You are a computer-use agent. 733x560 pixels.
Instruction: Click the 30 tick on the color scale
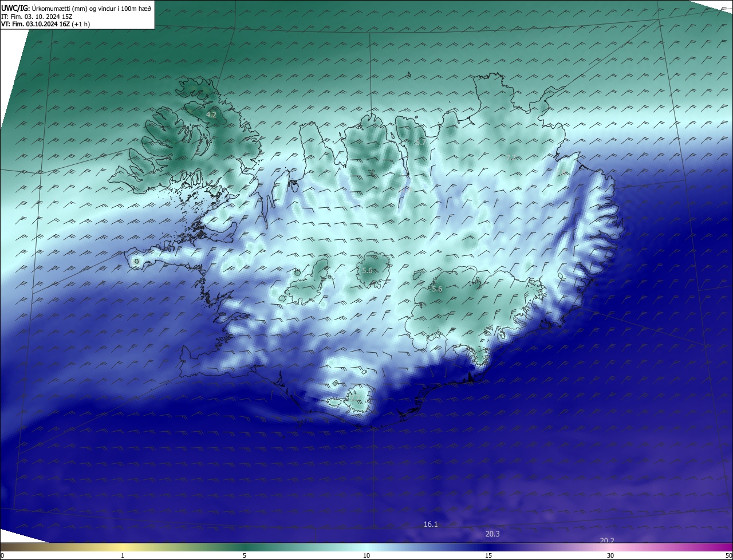click(x=610, y=555)
